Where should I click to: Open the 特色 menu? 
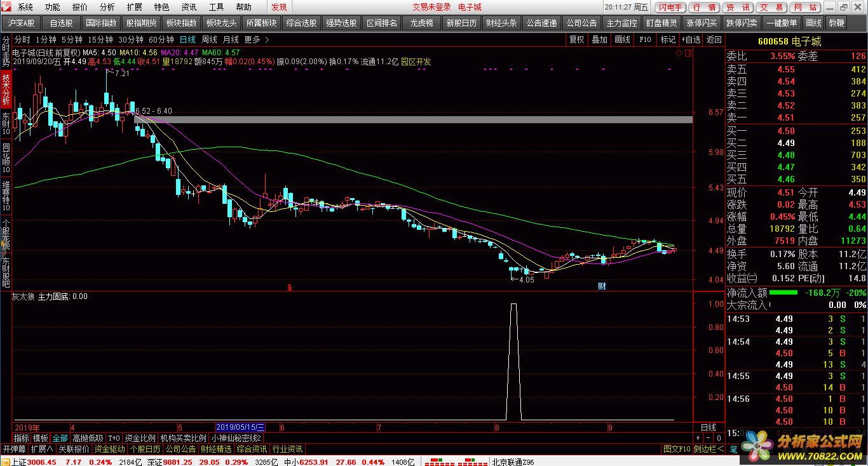(161, 8)
